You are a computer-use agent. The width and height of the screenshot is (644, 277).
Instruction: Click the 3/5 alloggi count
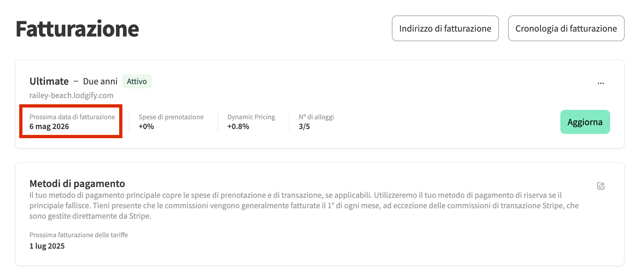(304, 126)
